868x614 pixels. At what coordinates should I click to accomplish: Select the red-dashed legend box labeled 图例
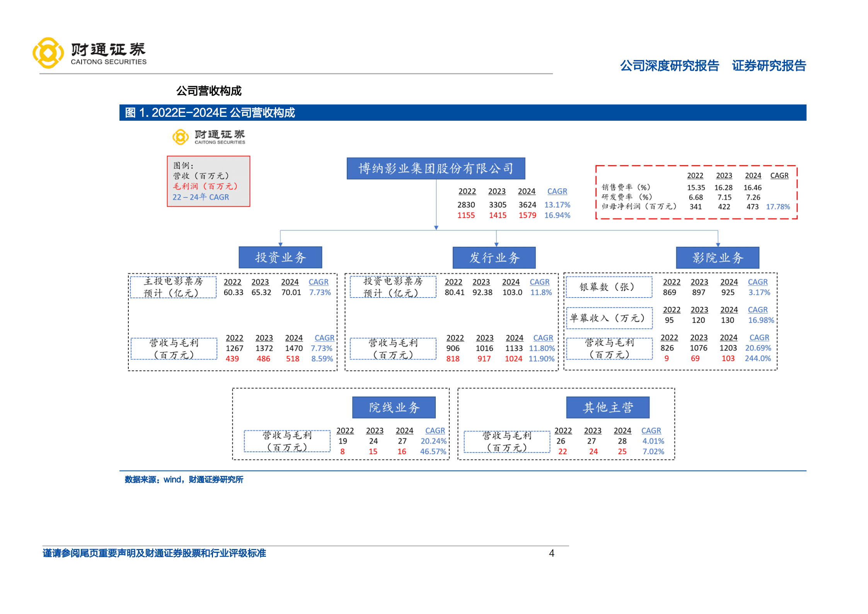[x=209, y=182]
